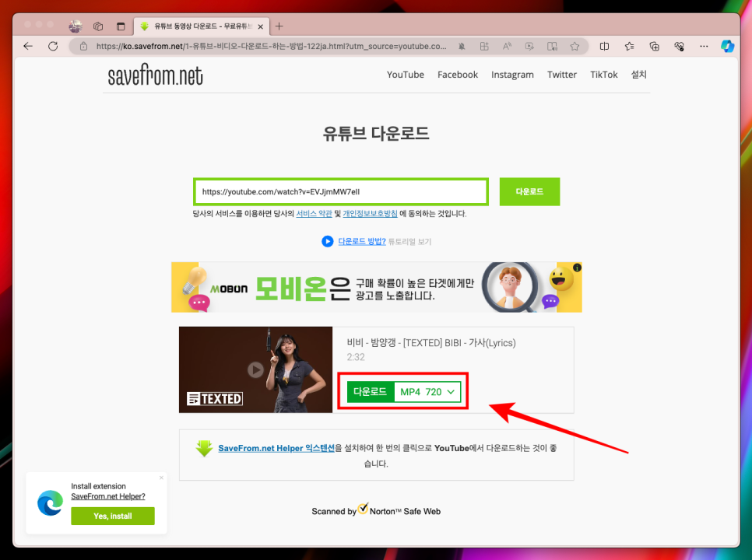The image size is (752, 560).
Task: Open the favorites list icon
Action: [629, 46]
